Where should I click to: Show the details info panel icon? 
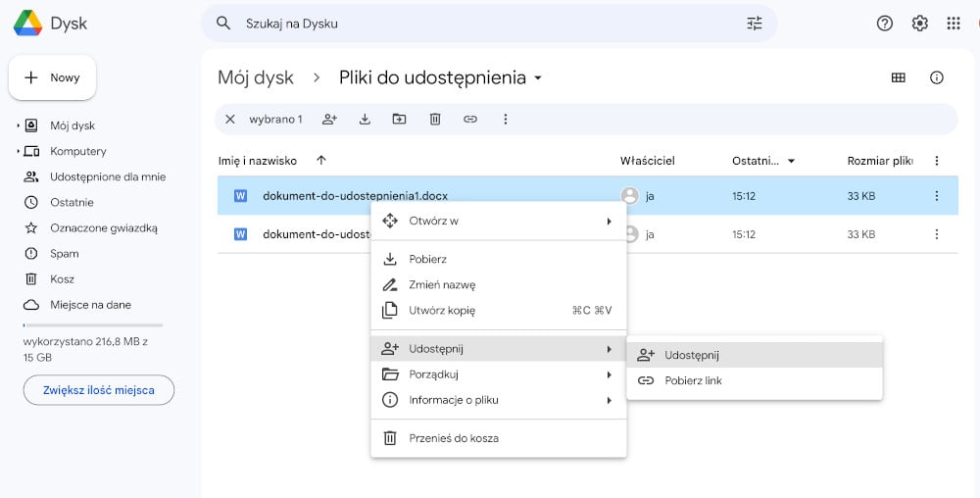(x=936, y=77)
